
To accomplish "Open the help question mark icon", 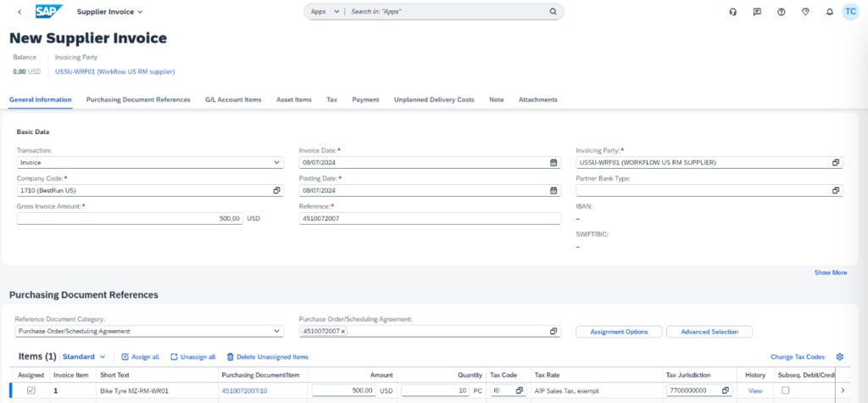I will point(782,12).
